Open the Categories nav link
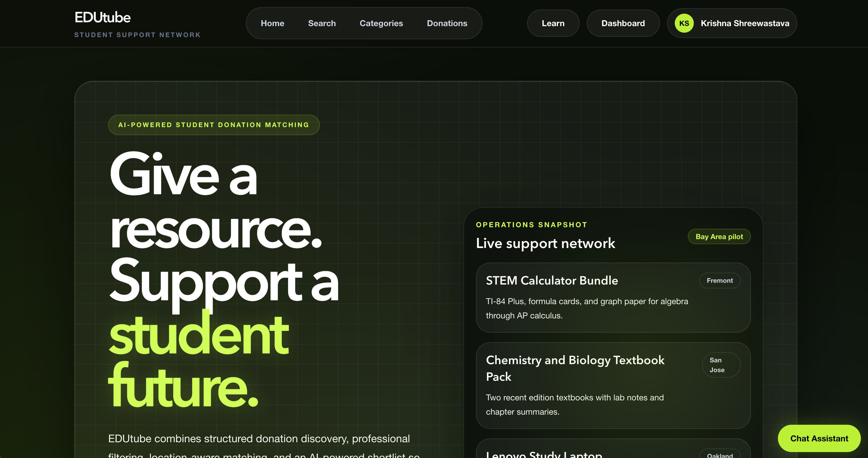The width and height of the screenshot is (868, 458). (381, 23)
